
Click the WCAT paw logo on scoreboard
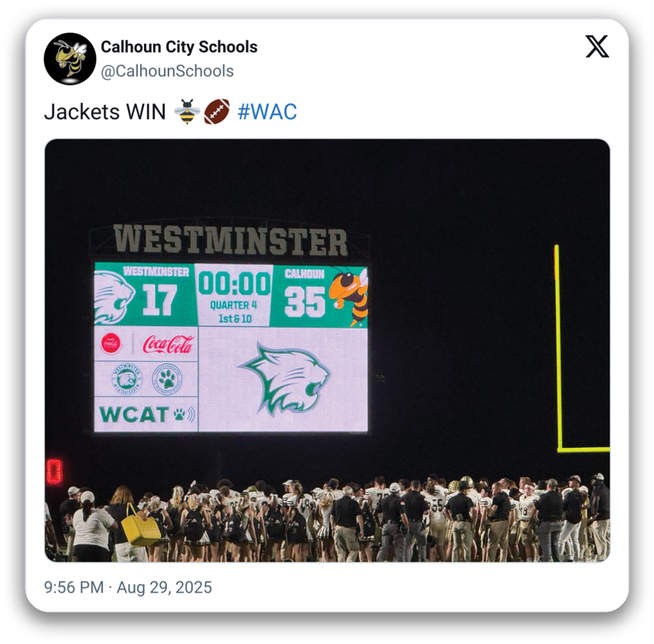147,414
